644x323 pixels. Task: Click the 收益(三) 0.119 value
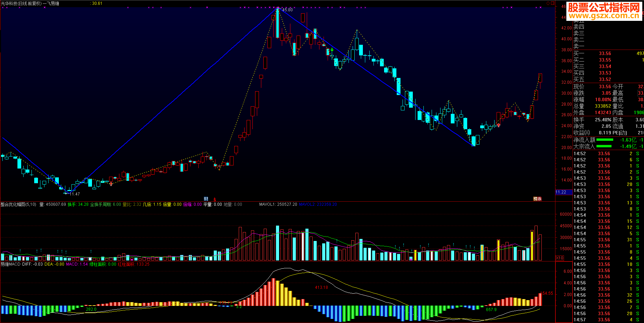(605, 133)
